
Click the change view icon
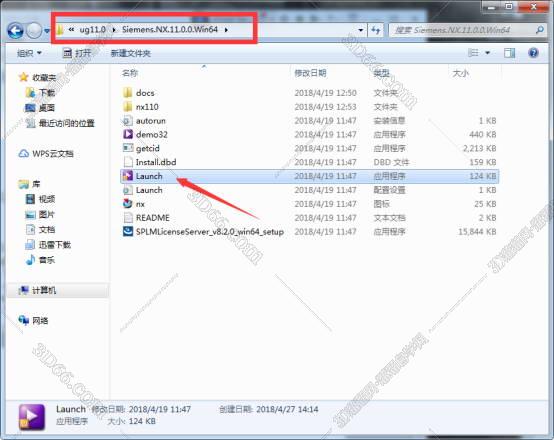point(473,53)
